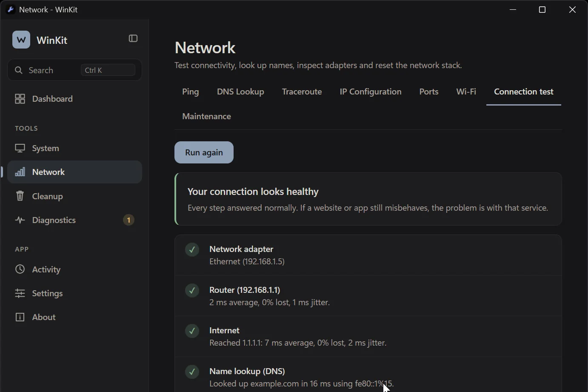588x392 pixels.
Task: Click the text "2 ms average, 0% lost, 1 ms jitter."
Action: click(x=270, y=303)
